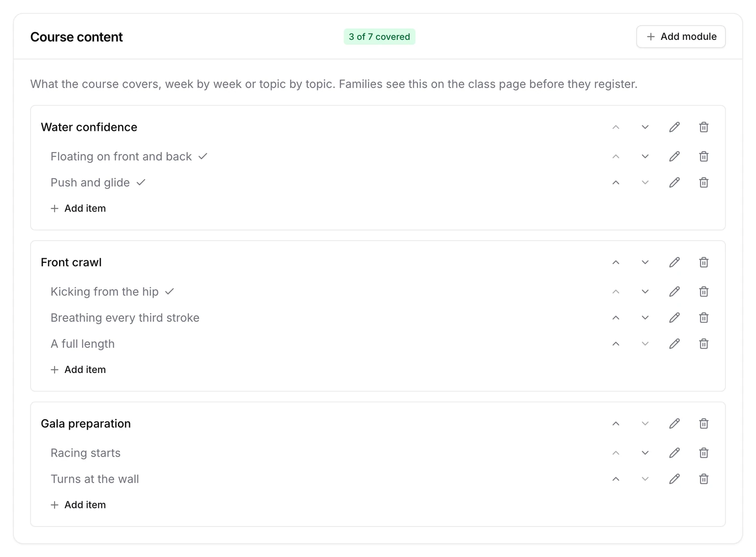
Task: Move Push and glide item up
Action: (616, 183)
